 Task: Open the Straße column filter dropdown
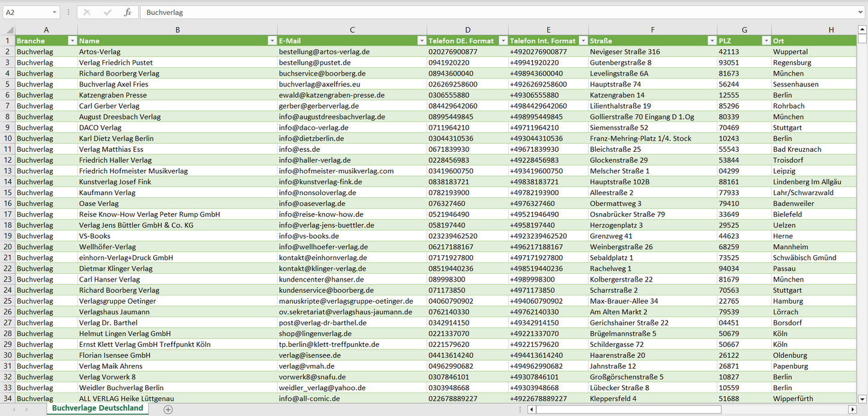tap(711, 41)
